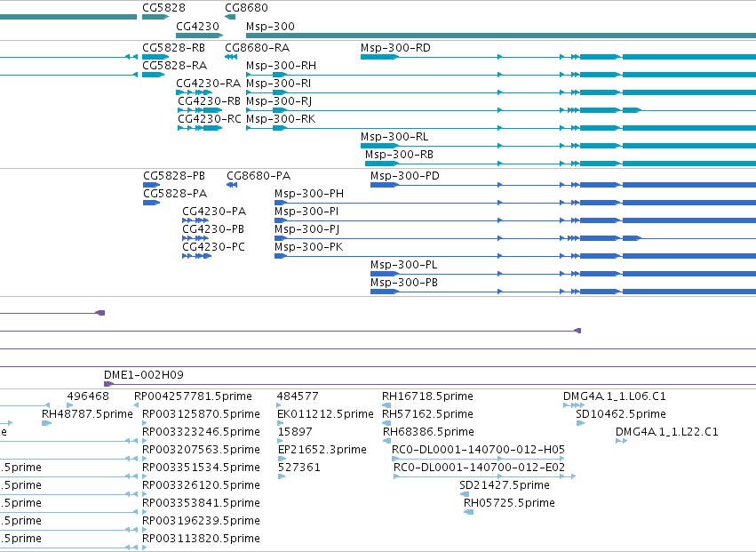This screenshot has width=756, height=552.
Task: Select the RH48787.5prime EST
Action: pos(87,414)
